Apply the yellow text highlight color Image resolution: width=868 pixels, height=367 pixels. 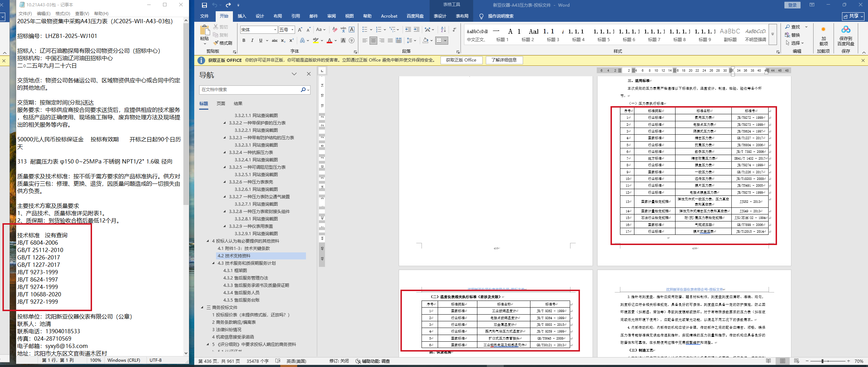(x=315, y=40)
